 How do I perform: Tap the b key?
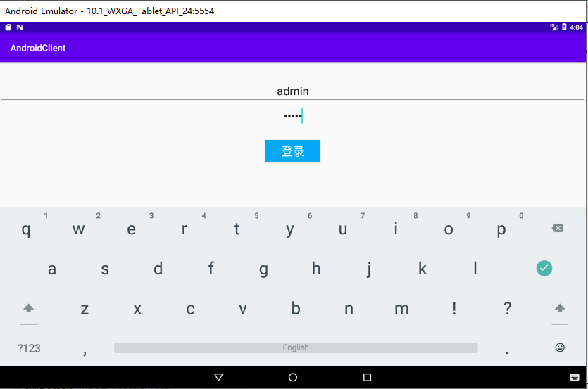[296, 307]
